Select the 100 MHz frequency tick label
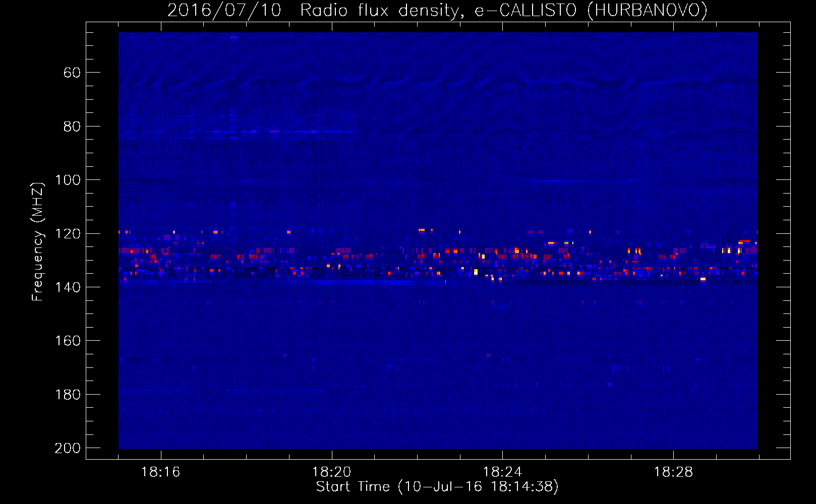The height and width of the screenshot is (504, 816). click(x=68, y=180)
